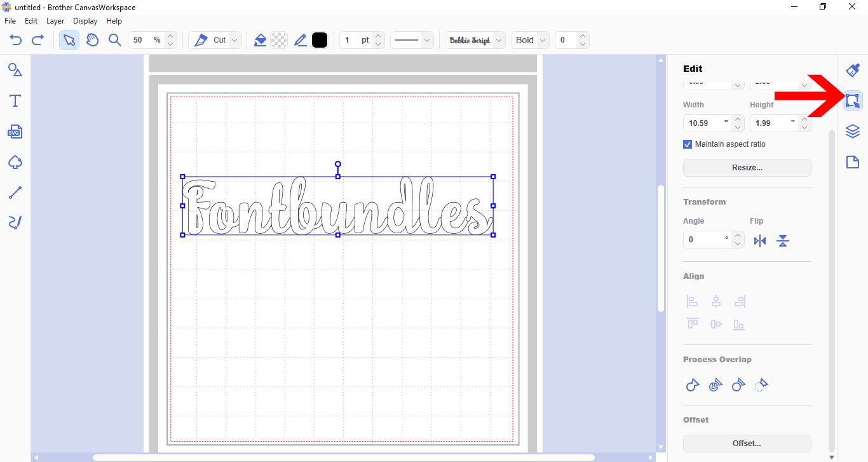Image resolution: width=868 pixels, height=462 pixels.
Task: Open the Bold font style dropdown
Action: (x=530, y=40)
